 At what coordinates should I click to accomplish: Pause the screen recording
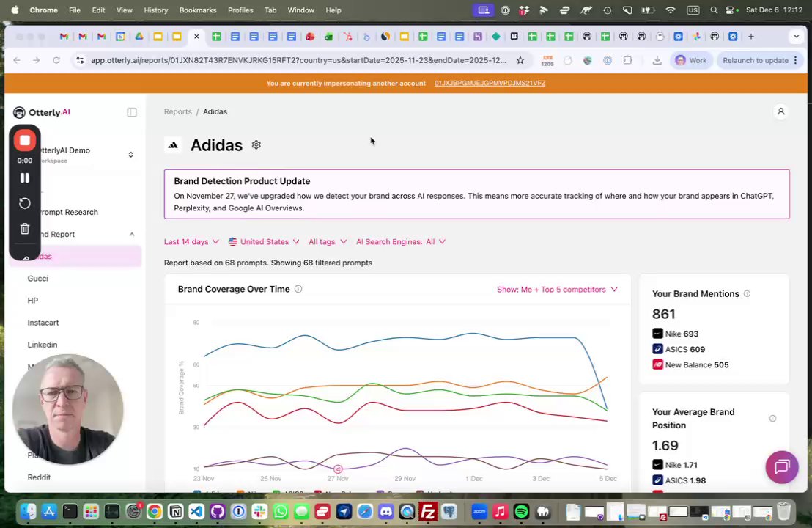24,177
